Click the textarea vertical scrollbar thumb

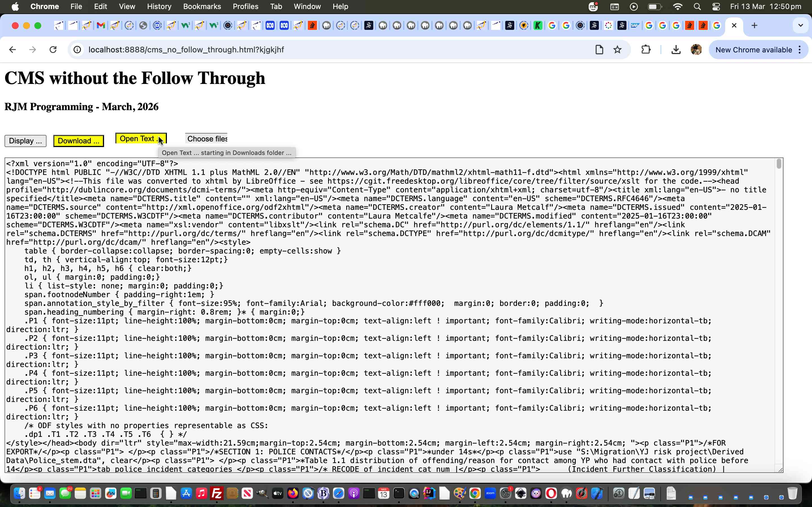779,164
